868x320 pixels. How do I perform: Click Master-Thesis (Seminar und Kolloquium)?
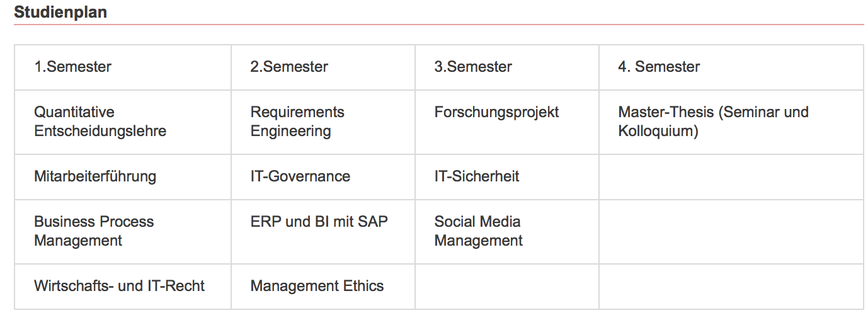(713, 122)
